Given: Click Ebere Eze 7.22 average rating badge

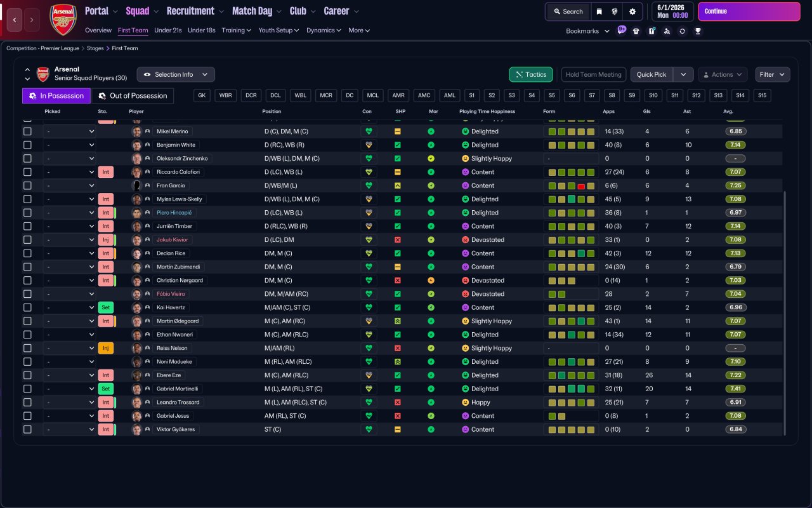Looking at the screenshot, I should click(x=735, y=375).
